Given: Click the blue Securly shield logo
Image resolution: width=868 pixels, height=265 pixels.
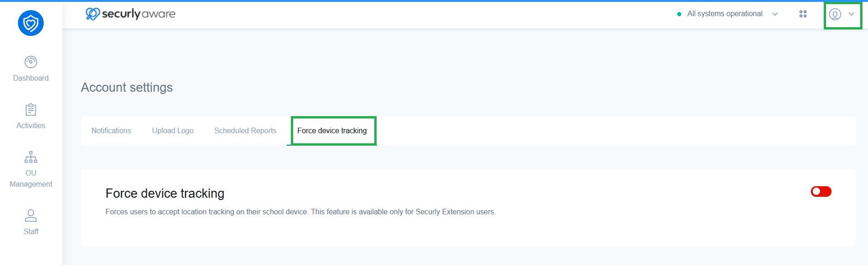Looking at the screenshot, I should [x=31, y=23].
